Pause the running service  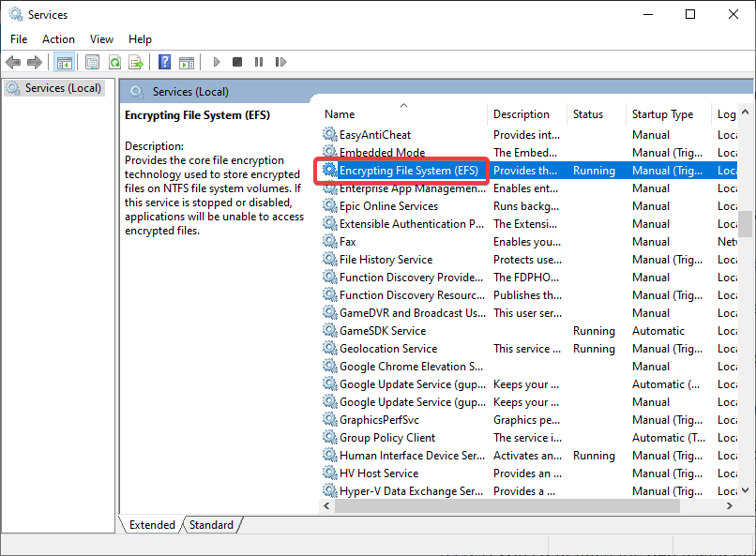[259, 62]
